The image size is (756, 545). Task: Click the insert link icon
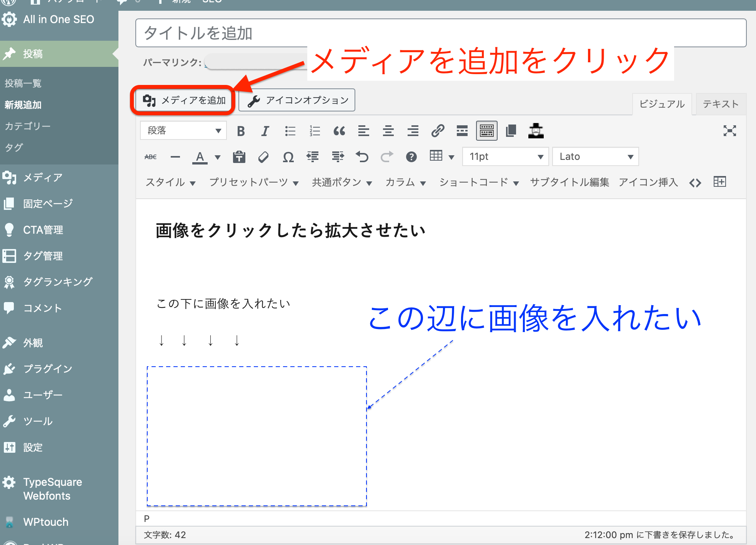[x=438, y=131]
